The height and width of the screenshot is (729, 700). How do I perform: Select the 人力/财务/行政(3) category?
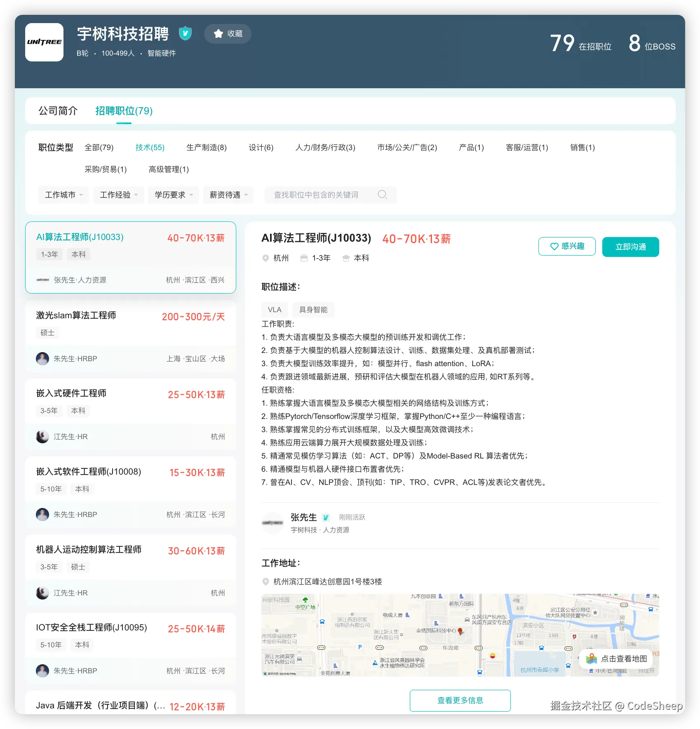pos(325,147)
